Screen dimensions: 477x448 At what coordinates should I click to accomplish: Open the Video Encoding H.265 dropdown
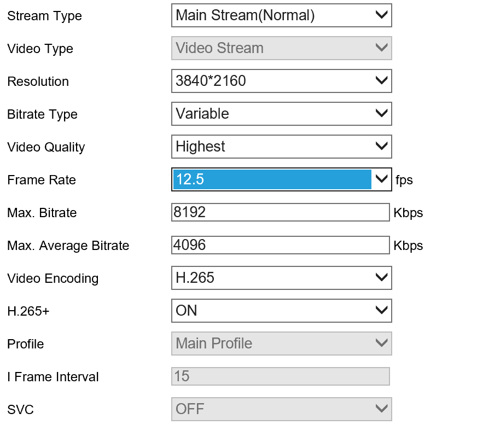click(x=281, y=278)
